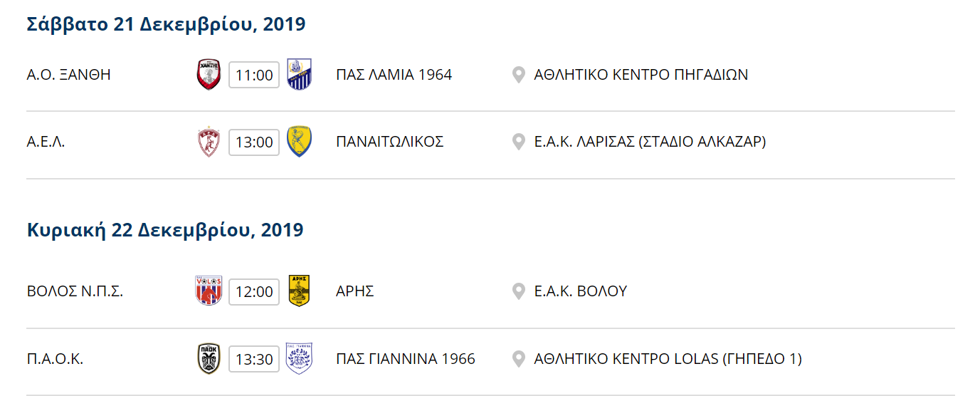980x396 pixels.
Task: Click the Α.Ε.Λ. team crest
Action: point(209,142)
